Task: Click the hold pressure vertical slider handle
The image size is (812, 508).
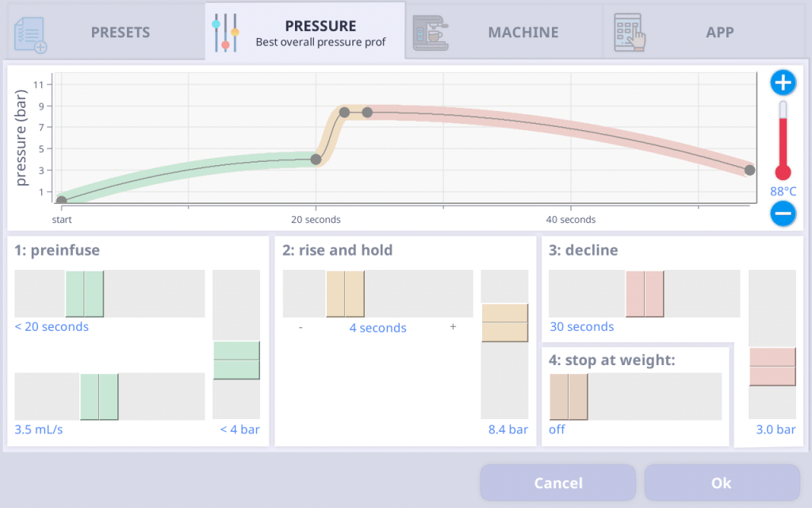Action: pos(504,322)
